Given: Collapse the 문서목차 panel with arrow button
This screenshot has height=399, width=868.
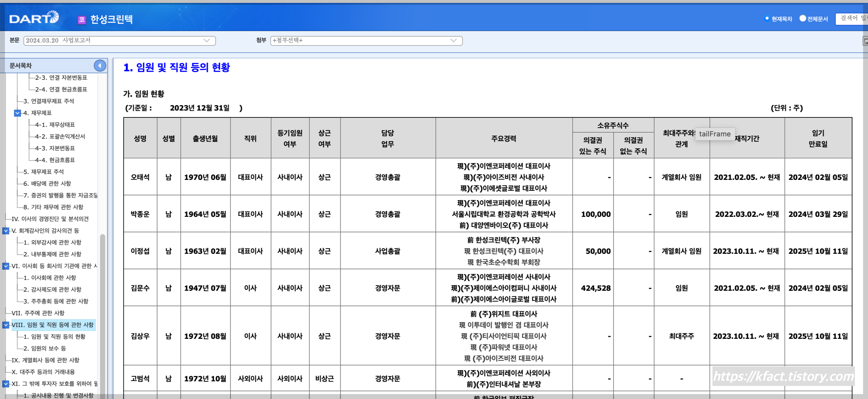Looking at the screenshot, I should click(100, 65).
